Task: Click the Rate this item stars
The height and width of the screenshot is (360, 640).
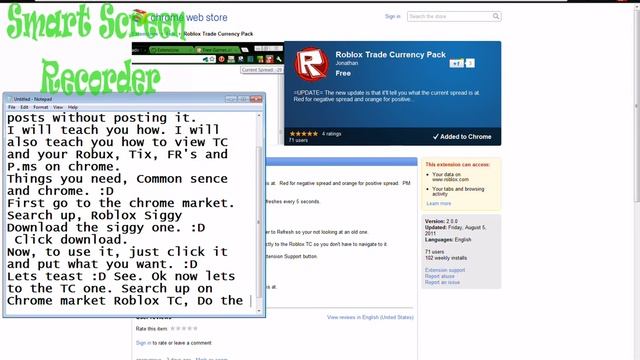Action: click(184, 329)
